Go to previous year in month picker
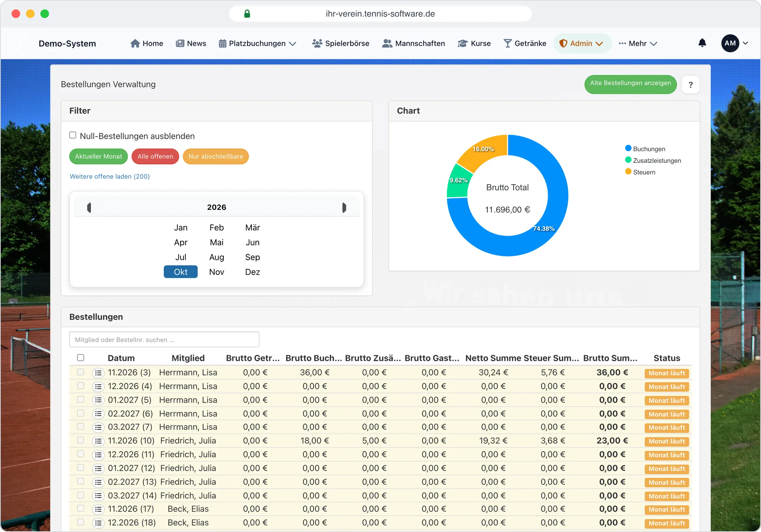This screenshot has width=761, height=532. click(x=89, y=207)
